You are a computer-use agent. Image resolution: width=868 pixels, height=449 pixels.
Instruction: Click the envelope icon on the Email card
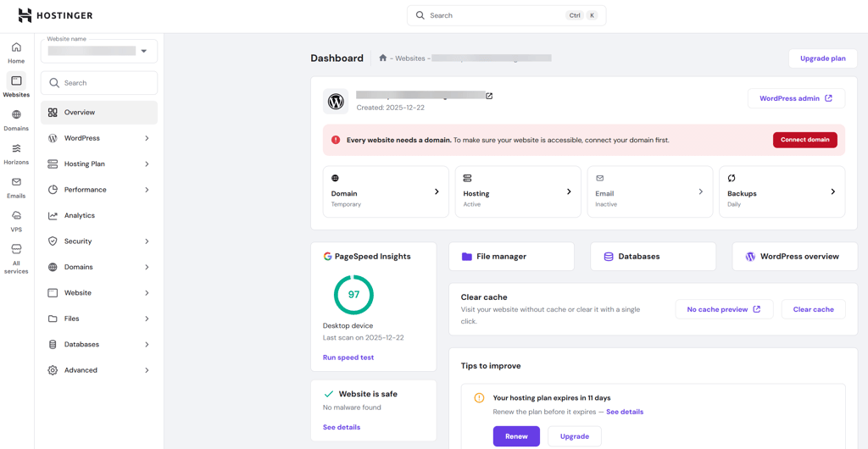pos(599,178)
